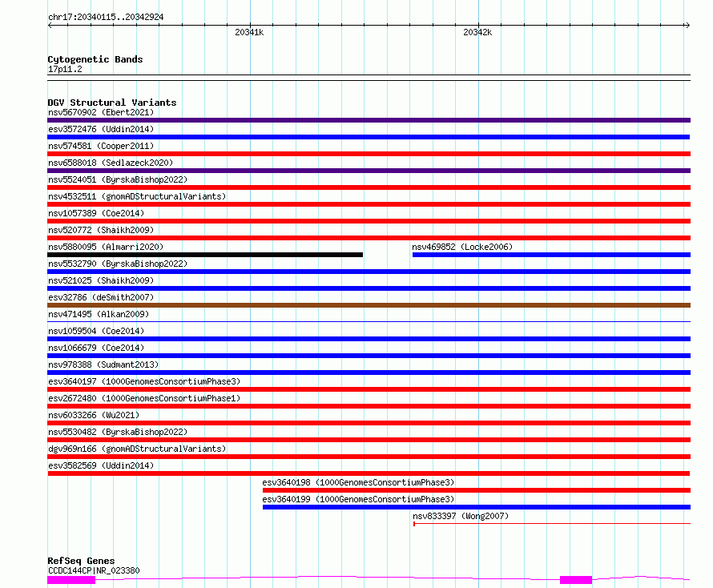Click the esv3640199 (1000GenomesConsortiumPhase3) label
Viewport: 713px width, 588px height.
click(x=358, y=499)
